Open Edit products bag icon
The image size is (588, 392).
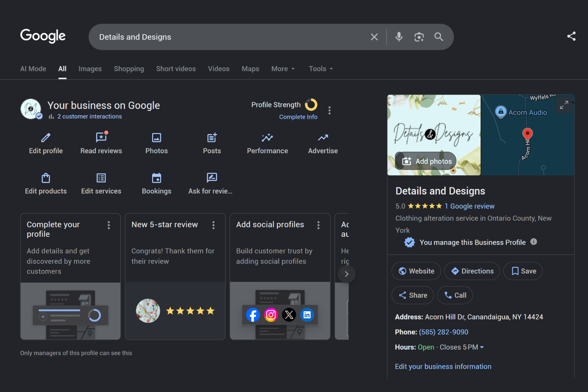click(46, 178)
